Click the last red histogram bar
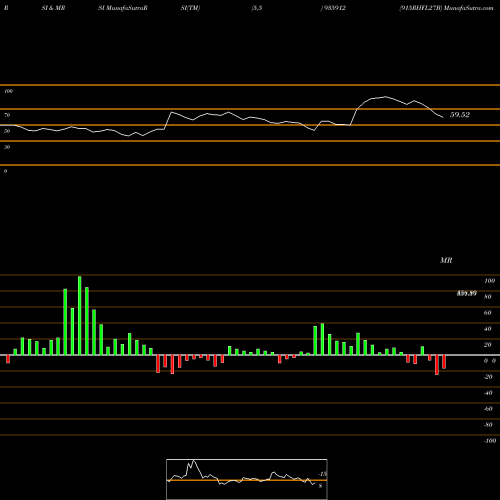 (x=444, y=362)
